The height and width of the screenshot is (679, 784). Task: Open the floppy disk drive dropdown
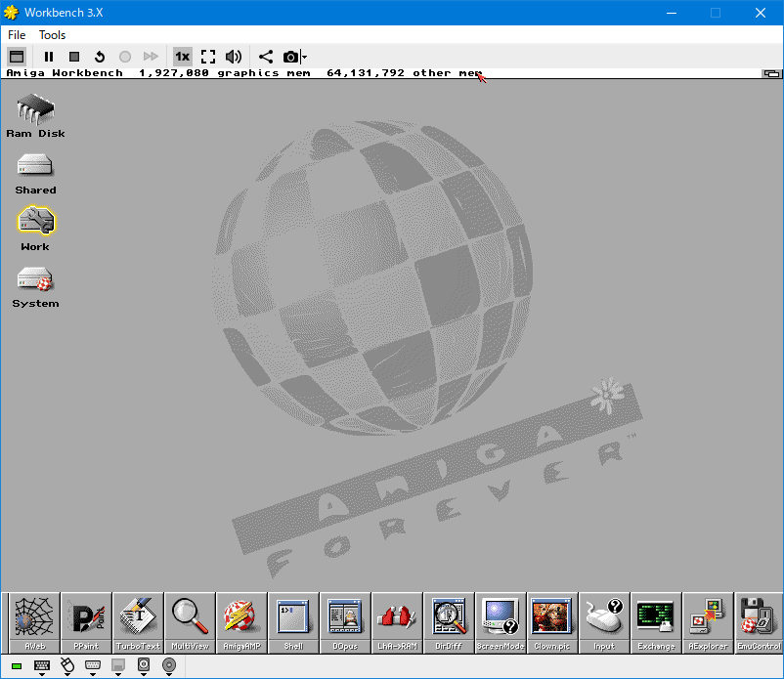[x=118, y=666]
